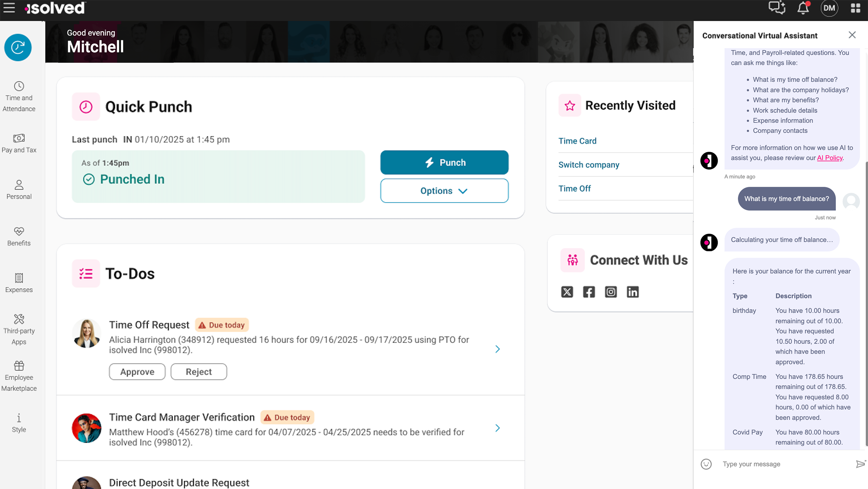The height and width of the screenshot is (489, 868).
Task: Click the emoji picker in chat
Action: (x=706, y=464)
